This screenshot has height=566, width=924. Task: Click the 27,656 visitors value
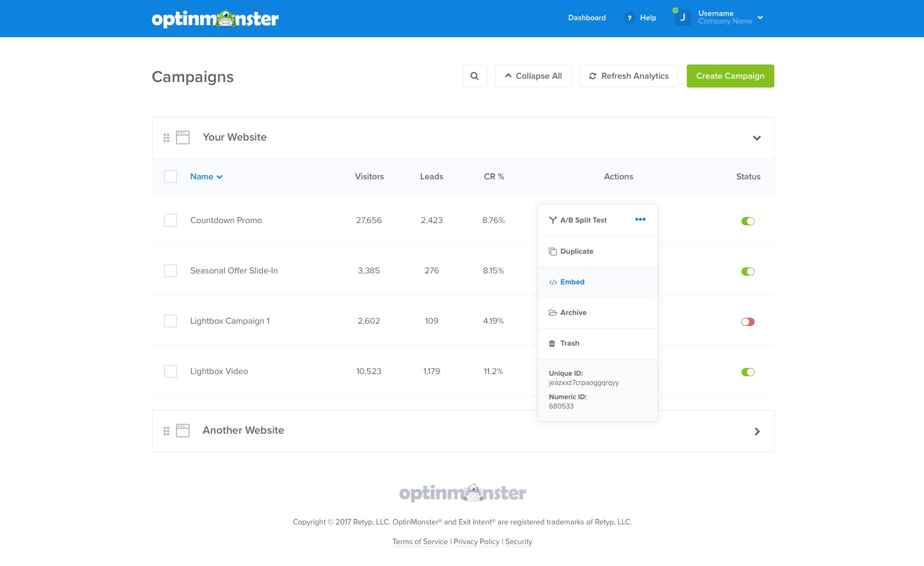point(369,220)
